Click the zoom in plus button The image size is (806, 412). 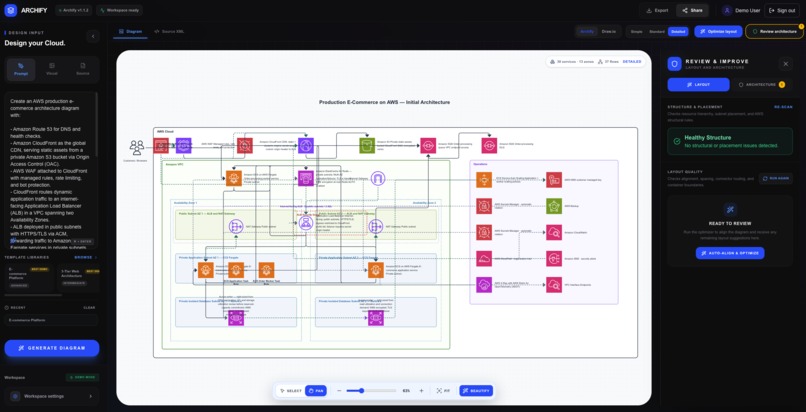pos(422,391)
